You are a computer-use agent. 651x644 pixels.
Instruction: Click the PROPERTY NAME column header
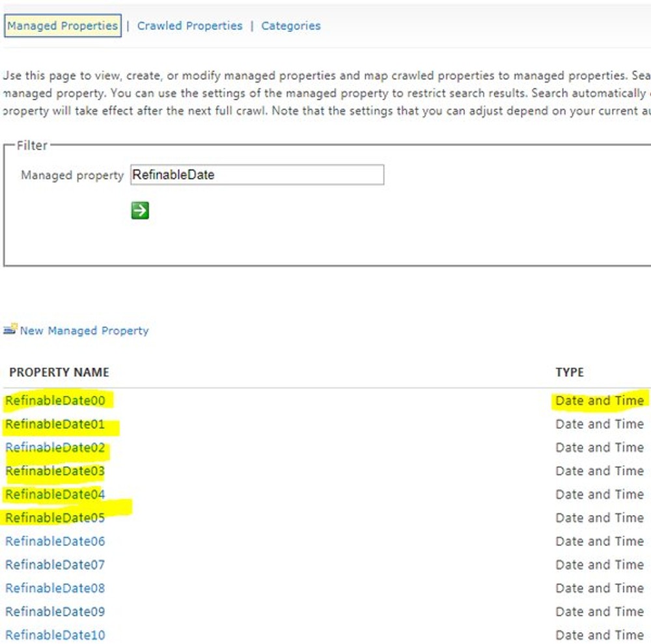pos(59,373)
